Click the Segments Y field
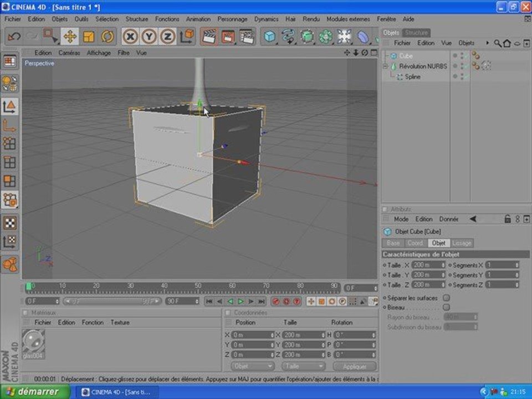Screen dimensions: 532x399 (502, 275)
